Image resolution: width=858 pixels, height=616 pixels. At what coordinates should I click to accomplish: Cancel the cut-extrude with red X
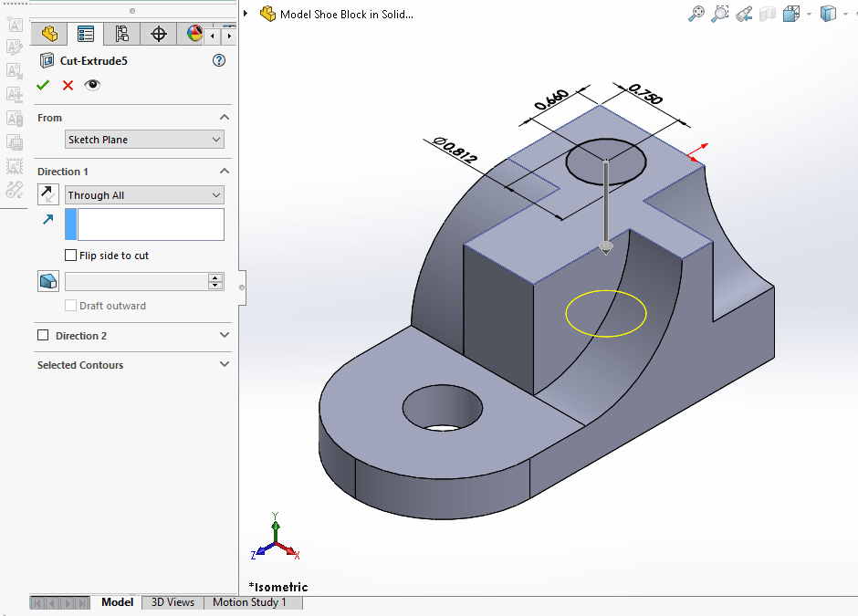[68, 85]
